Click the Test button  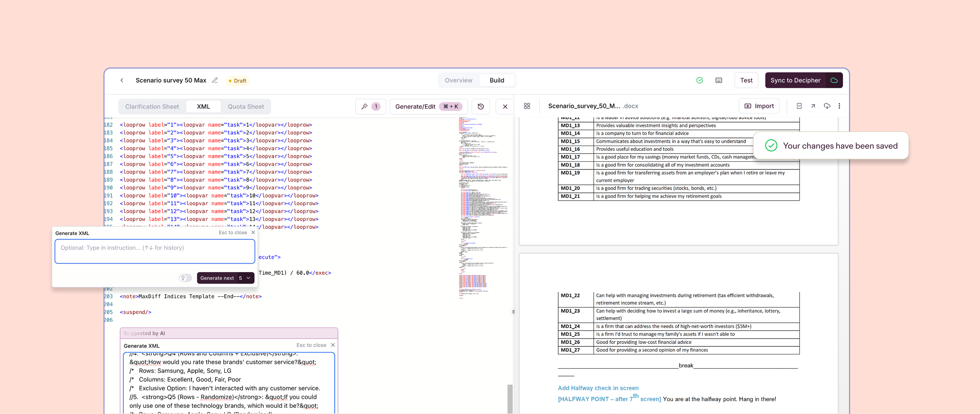click(x=746, y=80)
